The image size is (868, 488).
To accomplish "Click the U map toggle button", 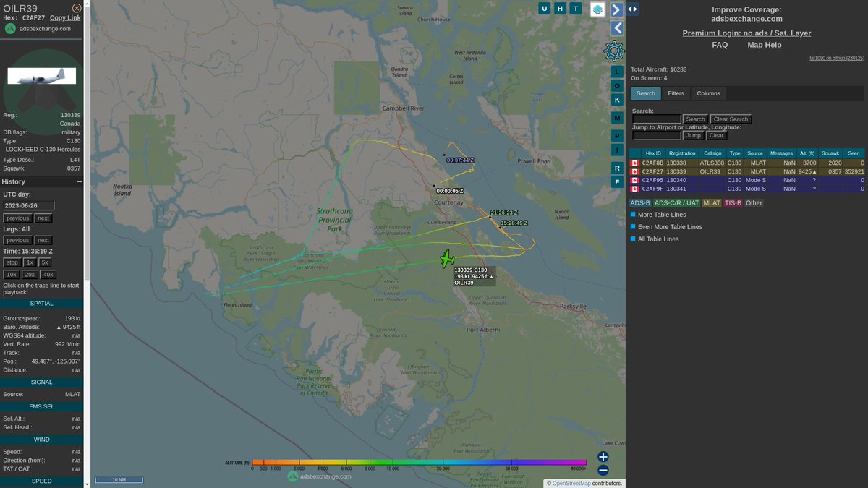I will (544, 9).
